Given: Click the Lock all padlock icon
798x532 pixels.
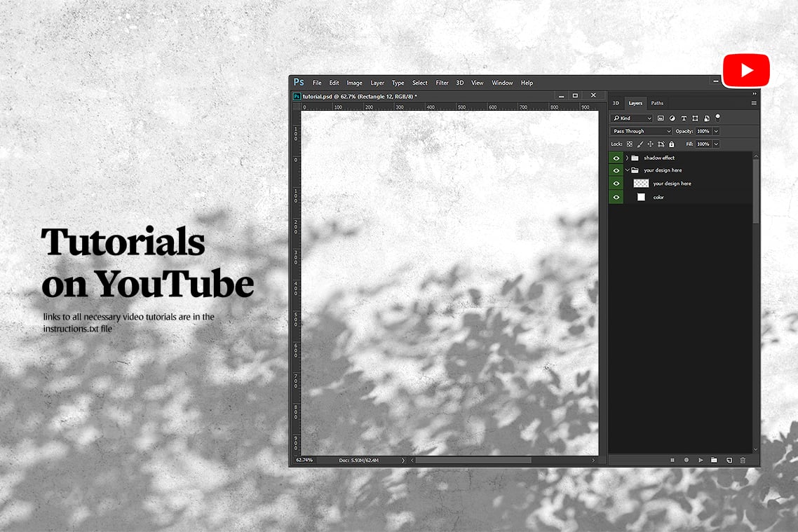Looking at the screenshot, I should [671, 144].
